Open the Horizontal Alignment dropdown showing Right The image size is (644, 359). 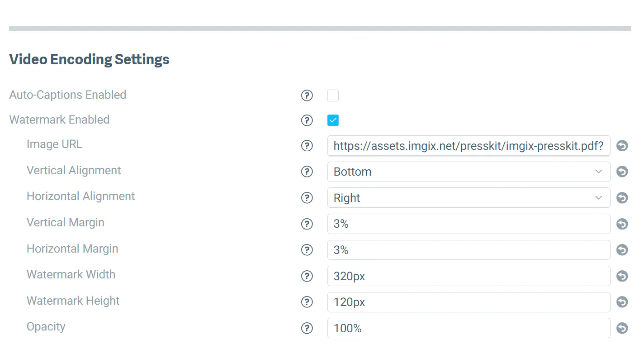[468, 198]
